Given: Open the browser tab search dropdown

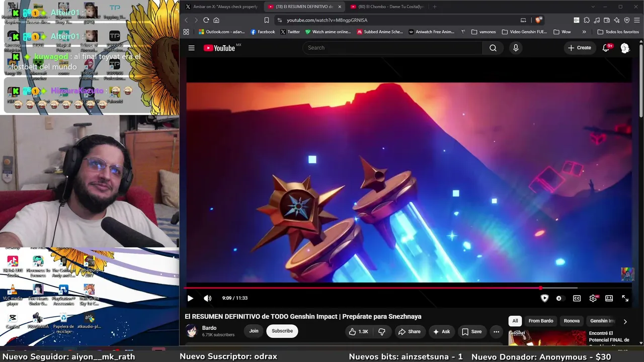Looking at the screenshot, I should coord(593,7).
